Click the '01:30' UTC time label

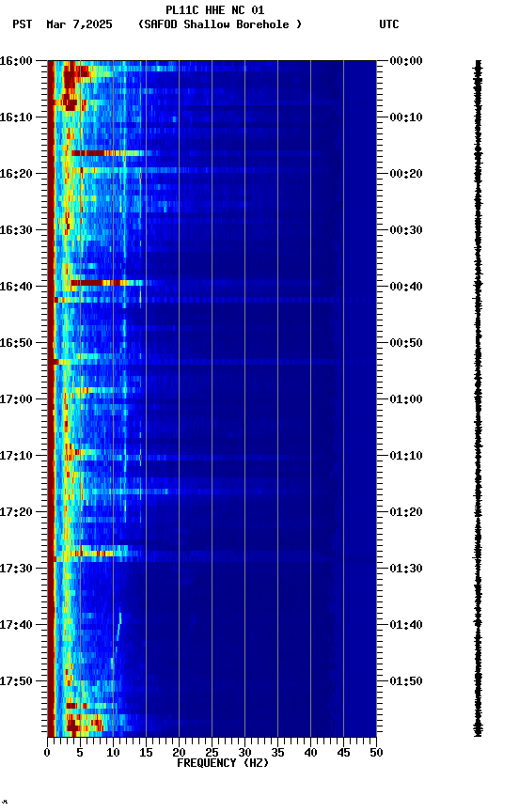click(x=406, y=569)
